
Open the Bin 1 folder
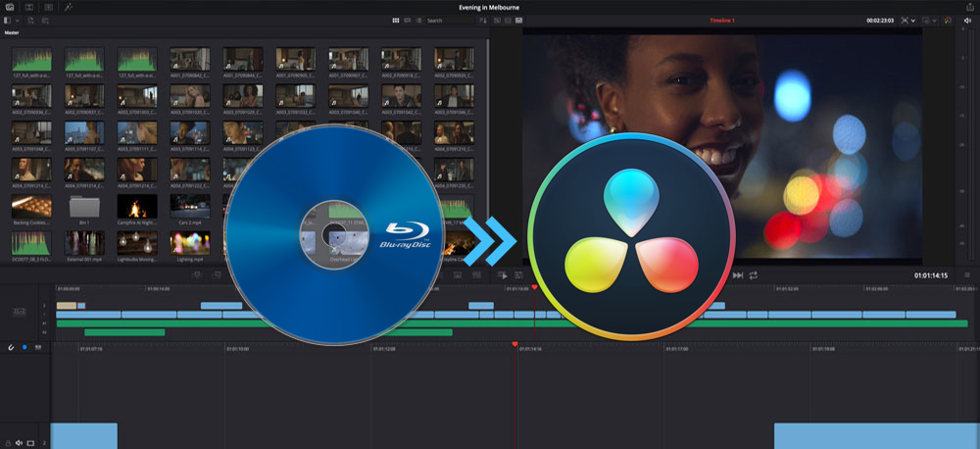84,206
